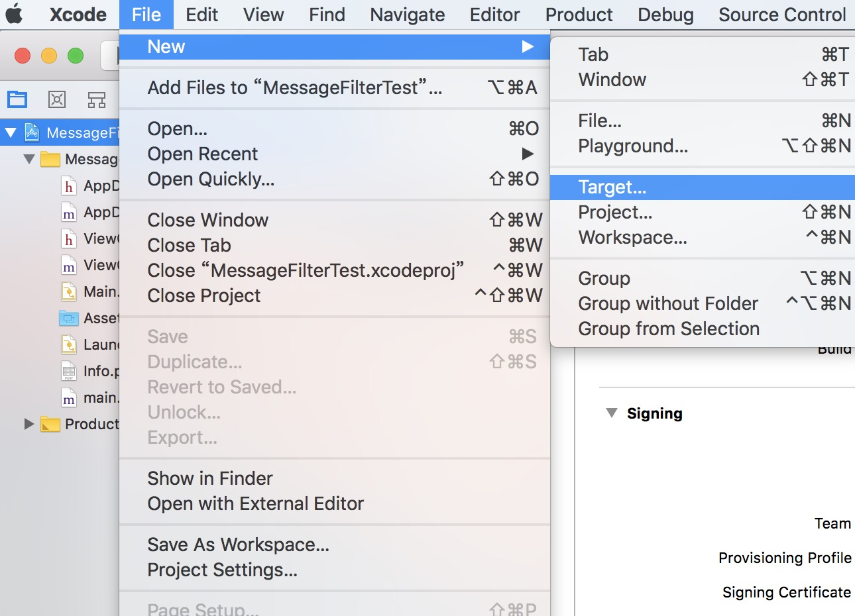
Task: Select the Project navigator folder icon
Action: [x=17, y=99]
